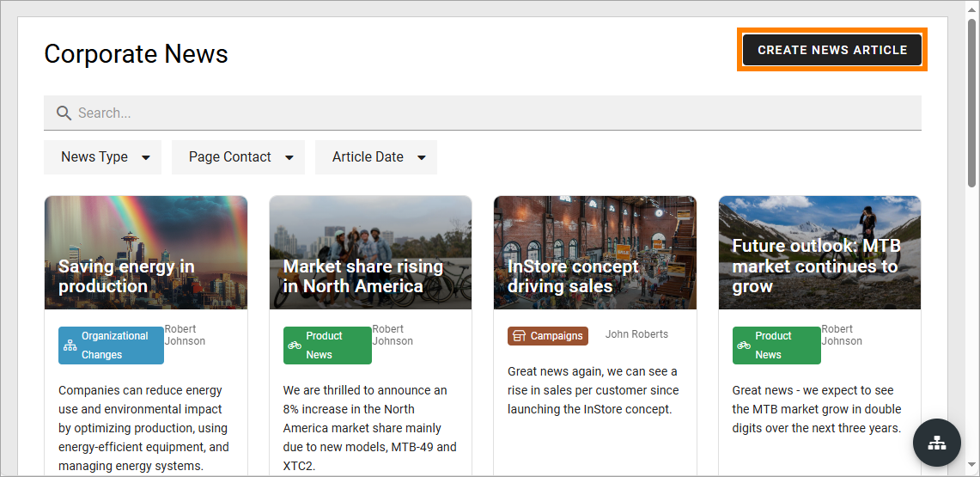Click the Organizational Changes org-chart icon
This screenshot has width=980, height=477.
(x=70, y=346)
